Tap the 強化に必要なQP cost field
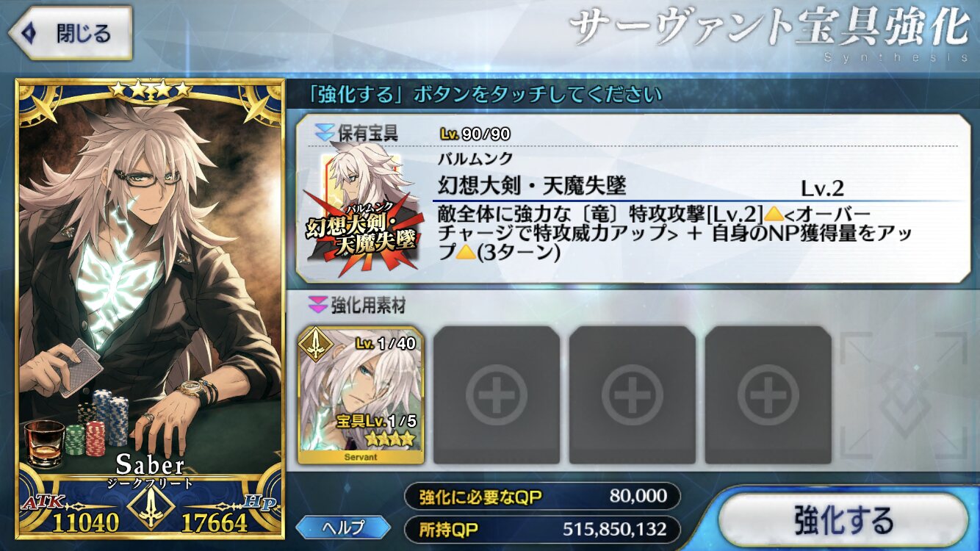This screenshot has height=551, width=980. 541,497
